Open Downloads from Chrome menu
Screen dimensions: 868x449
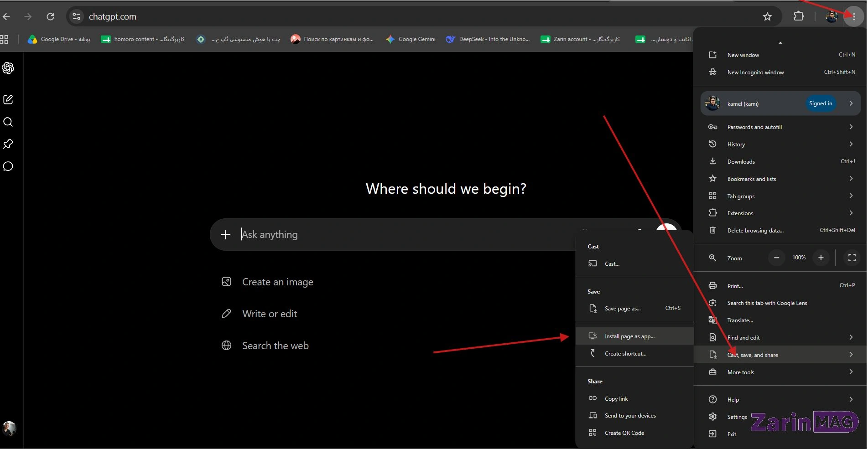[x=780, y=161]
